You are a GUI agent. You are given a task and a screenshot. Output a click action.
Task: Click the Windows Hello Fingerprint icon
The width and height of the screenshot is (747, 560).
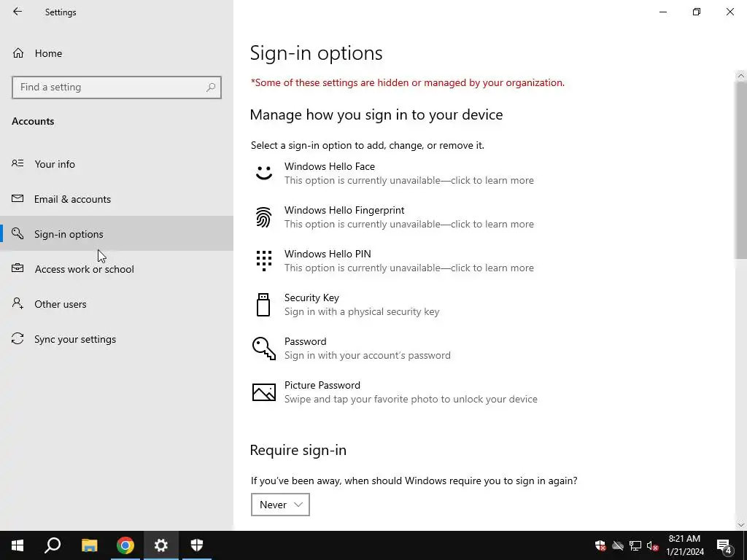(264, 217)
